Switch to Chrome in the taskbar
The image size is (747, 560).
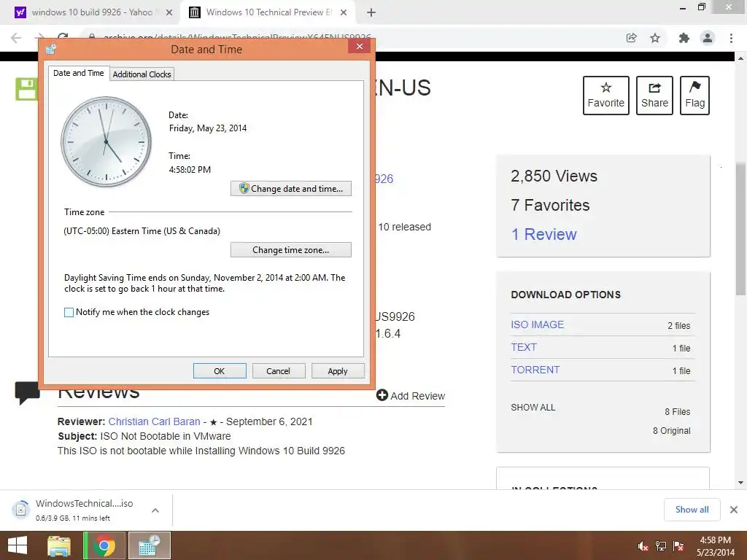(104, 546)
